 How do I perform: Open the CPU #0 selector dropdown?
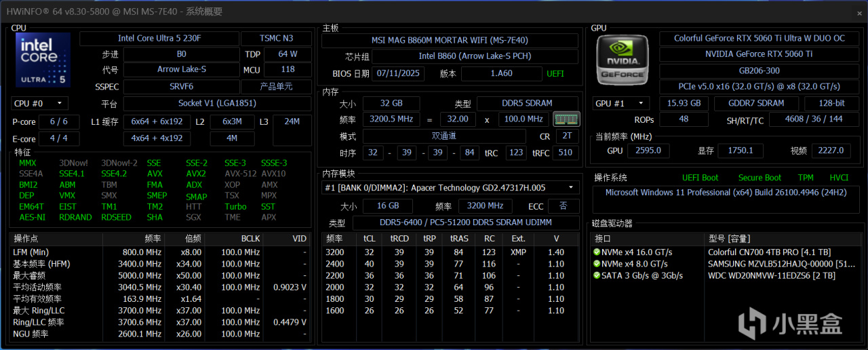tap(39, 103)
